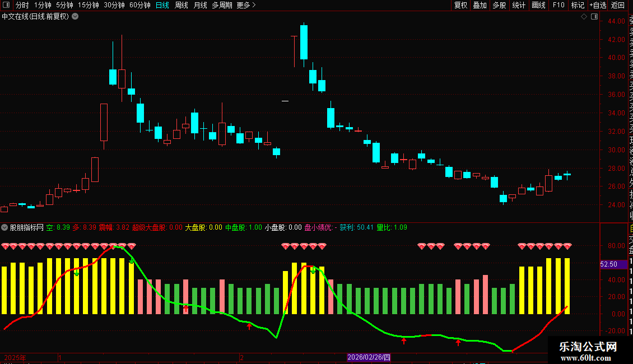Click the 80.00 indicator axis label
Screen dimensions: 633x364
pos(616,246)
